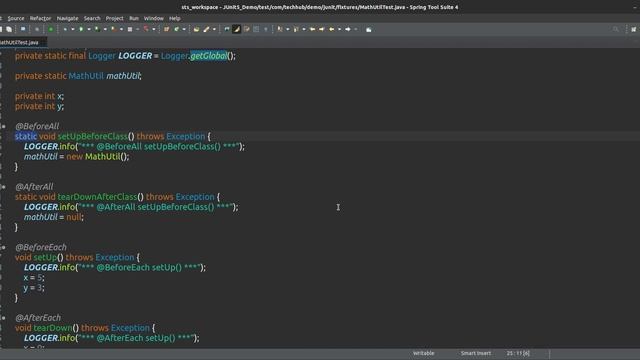This screenshot has height=360, width=640.
Task: Click the square stop icon in toolbar
Action: [x=130, y=29]
